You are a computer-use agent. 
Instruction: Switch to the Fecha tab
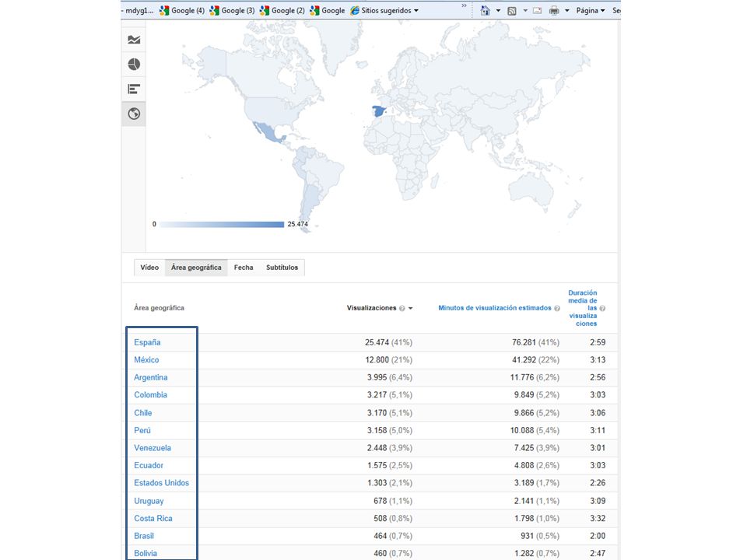click(x=244, y=268)
